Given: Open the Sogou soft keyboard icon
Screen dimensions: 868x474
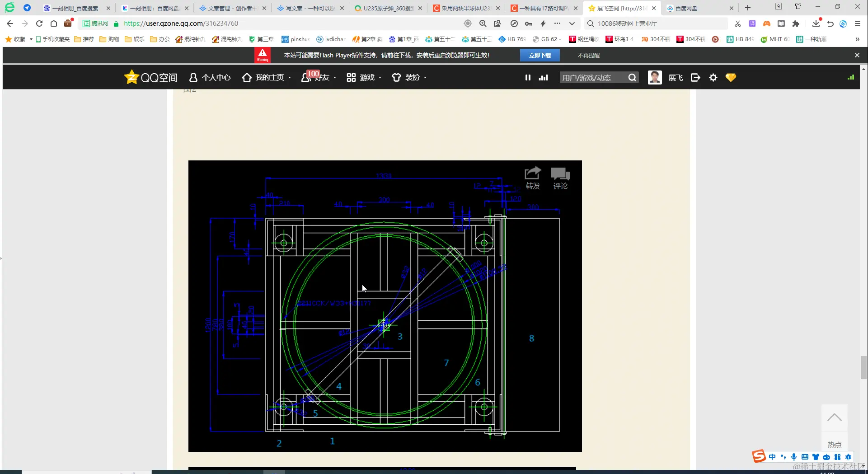Looking at the screenshot, I should click(805, 457).
